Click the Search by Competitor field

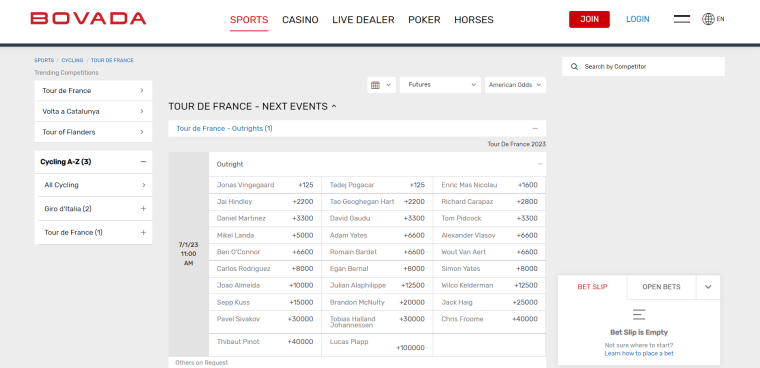click(643, 66)
